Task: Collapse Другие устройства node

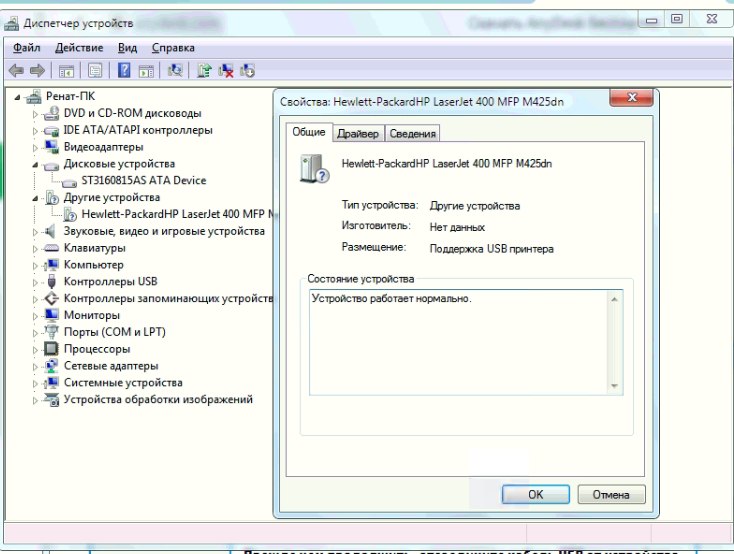Action: (x=35, y=199)
